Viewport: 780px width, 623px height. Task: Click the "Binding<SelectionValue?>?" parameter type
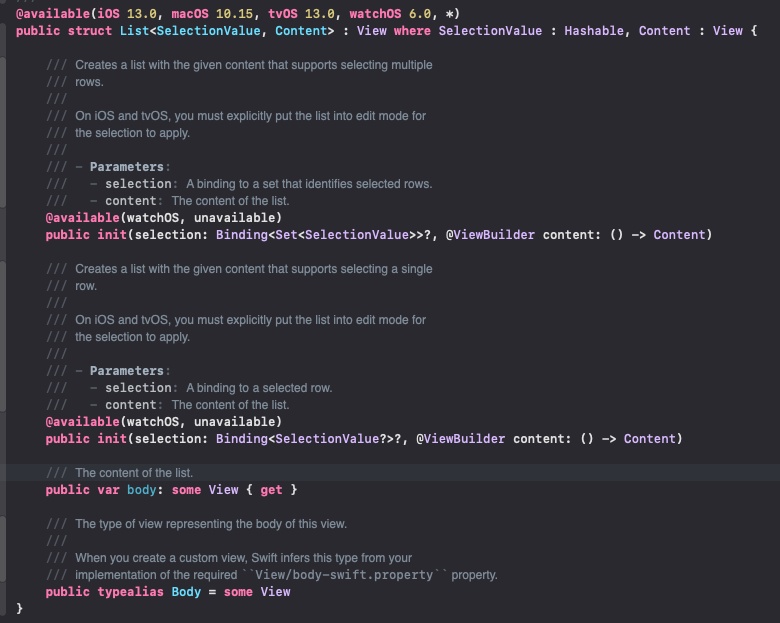tap(308, 439)
